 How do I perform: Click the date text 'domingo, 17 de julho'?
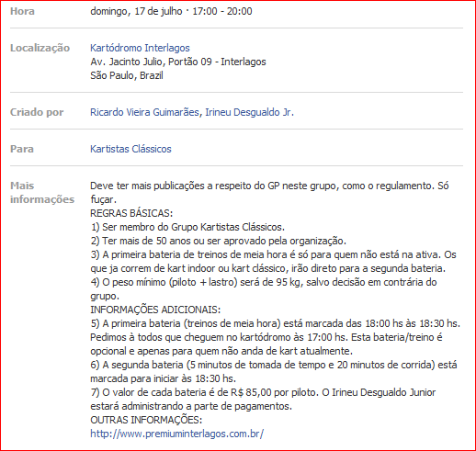pyautogui.click(x=136, y=11)
